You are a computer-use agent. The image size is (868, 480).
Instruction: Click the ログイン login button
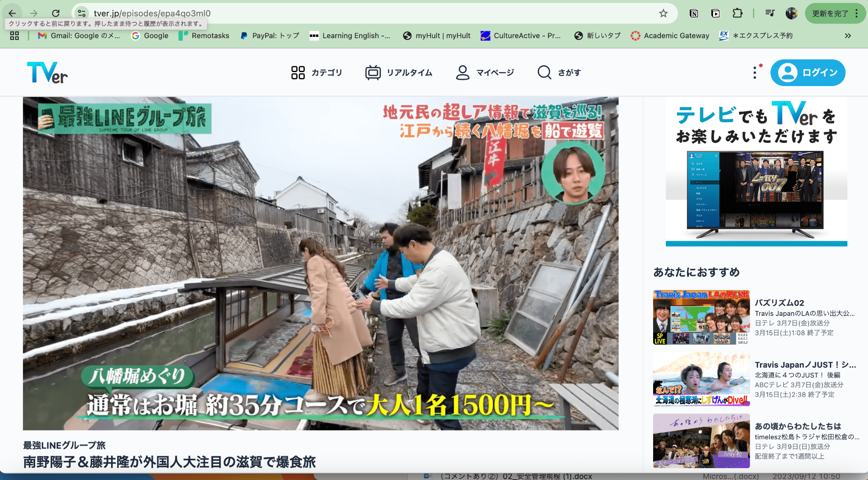point(808,73)
